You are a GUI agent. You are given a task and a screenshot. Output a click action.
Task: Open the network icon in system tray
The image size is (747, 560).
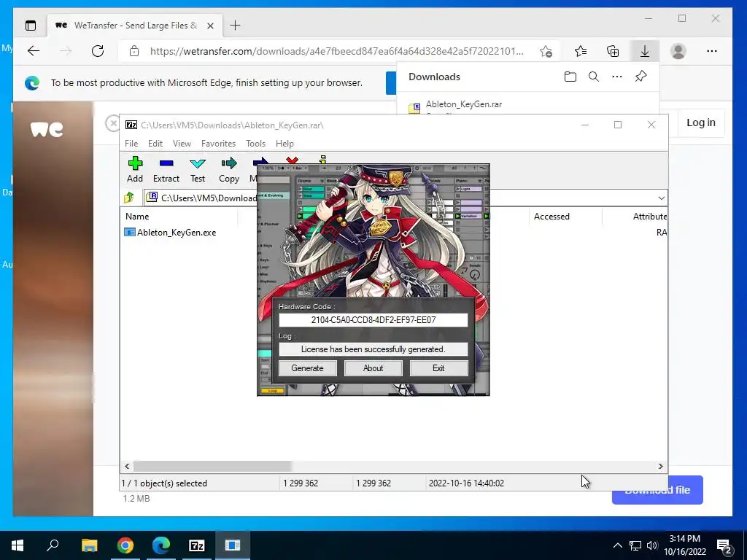pyautogui.click(x=635, y=545)
